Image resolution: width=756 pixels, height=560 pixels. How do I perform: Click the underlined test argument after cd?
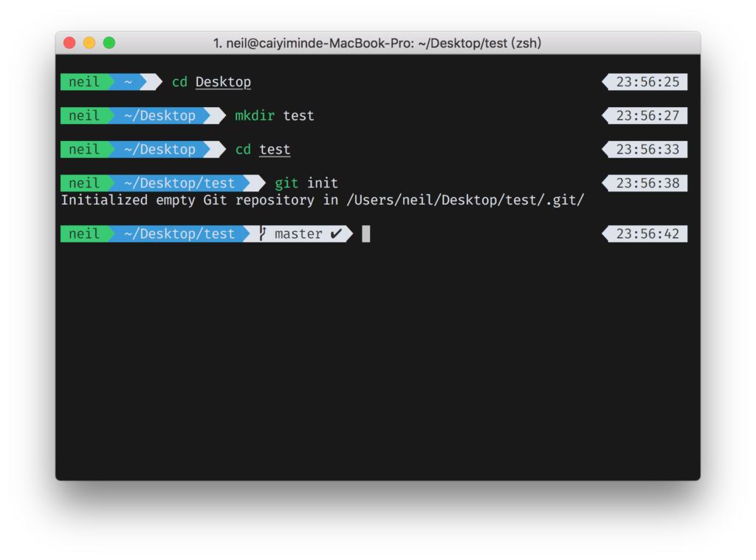pyautogui.click(x=275, y=150)
